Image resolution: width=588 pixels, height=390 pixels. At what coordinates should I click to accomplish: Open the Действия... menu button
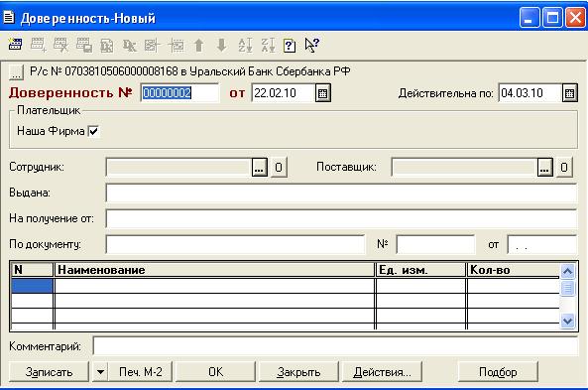[x=382, y=372]
